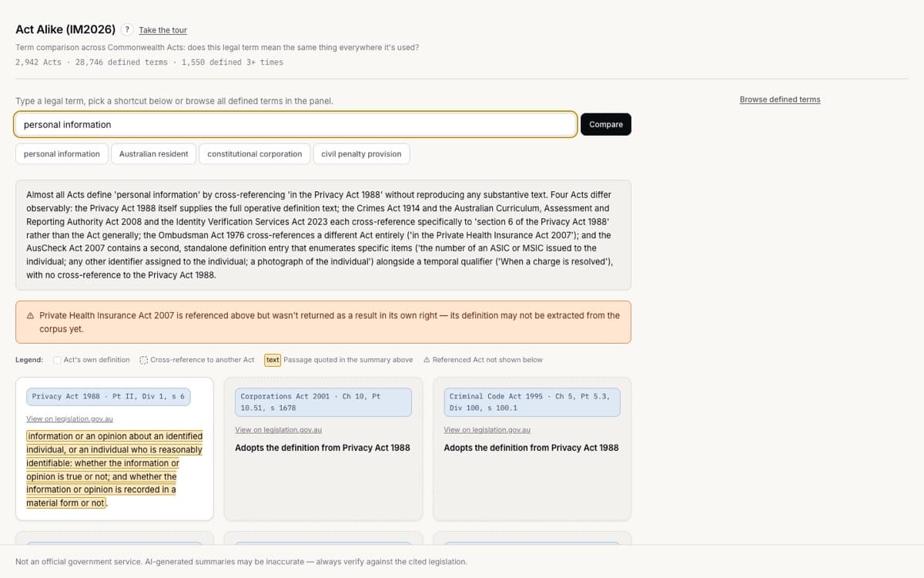924x578 pixels.
Task: Open legislation.gov.au link for Corporations Act
Action: 279,429
